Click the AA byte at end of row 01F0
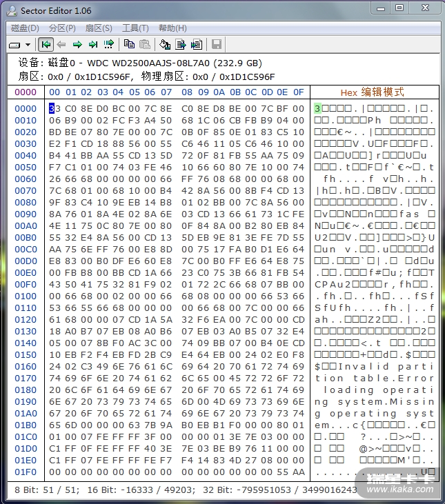The height and width of the screenshot is (504, 445). (x=298, y=472)
